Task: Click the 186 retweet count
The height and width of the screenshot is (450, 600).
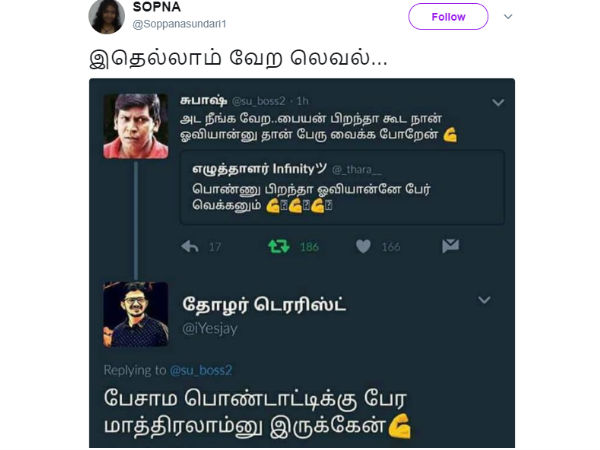Action: click(309, 247)
